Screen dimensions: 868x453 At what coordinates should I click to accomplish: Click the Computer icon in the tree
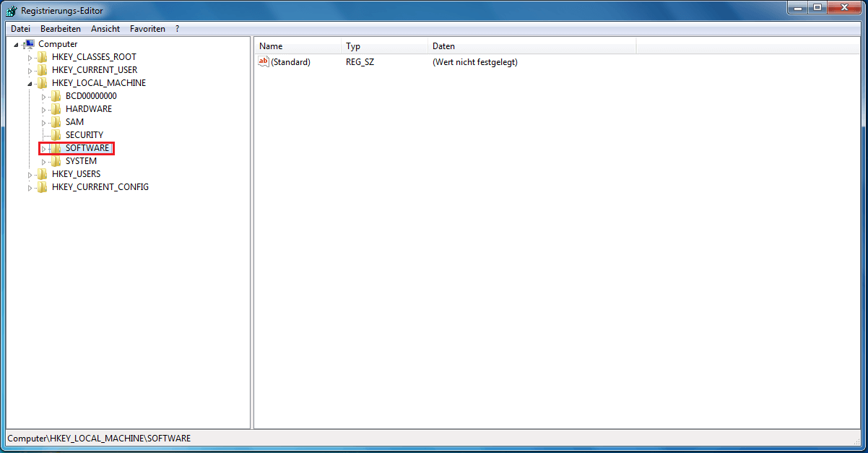point(29,44)
